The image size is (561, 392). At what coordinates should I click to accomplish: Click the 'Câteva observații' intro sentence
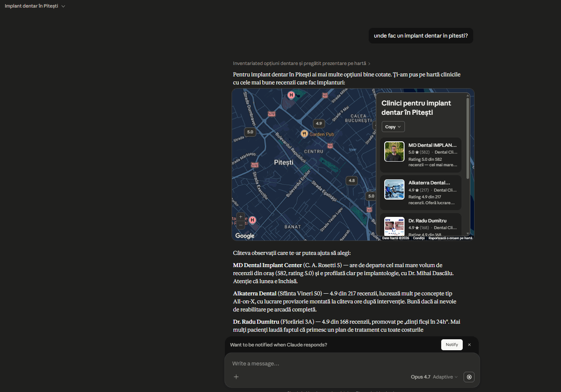point(292,253)
